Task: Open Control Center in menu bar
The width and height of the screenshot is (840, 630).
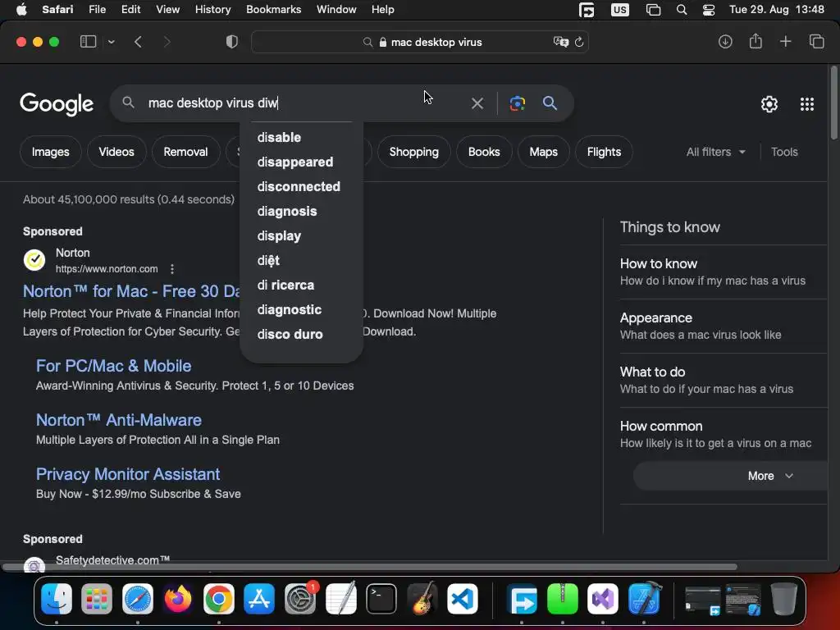Action: pos(709,10)
